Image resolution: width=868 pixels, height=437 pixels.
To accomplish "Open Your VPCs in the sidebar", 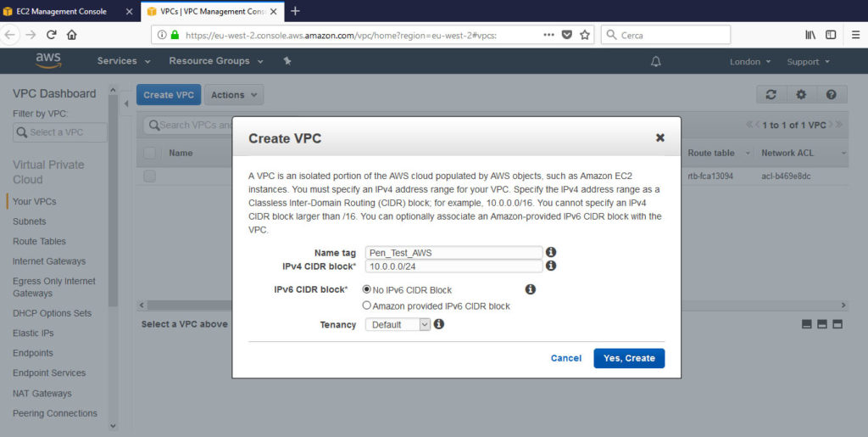I will pyautogui.click(x=34, y=202).
